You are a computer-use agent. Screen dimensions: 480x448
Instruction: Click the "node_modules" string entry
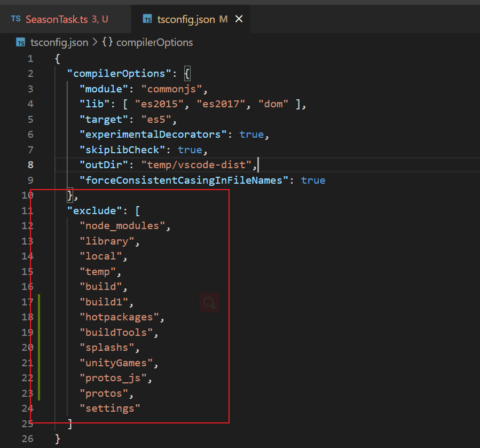coord(122,226)
